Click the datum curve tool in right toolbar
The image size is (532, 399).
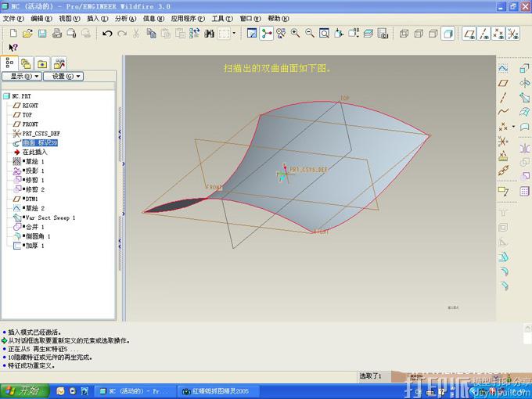click(x=503, y=112)
